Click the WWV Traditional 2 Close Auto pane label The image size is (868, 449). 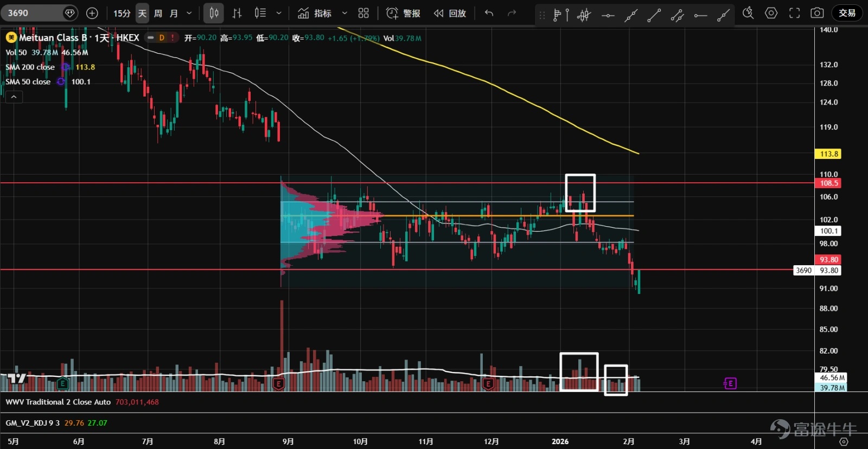tap(58, 402)
